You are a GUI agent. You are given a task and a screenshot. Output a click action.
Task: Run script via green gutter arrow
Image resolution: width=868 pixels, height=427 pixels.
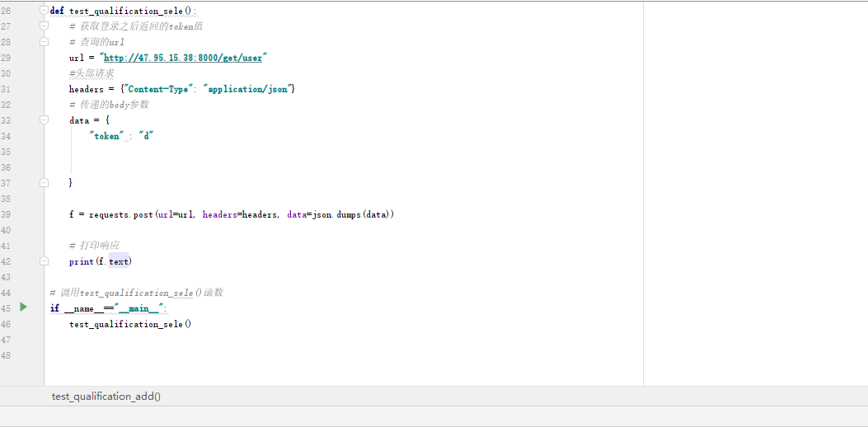click(x=23, y=307)
